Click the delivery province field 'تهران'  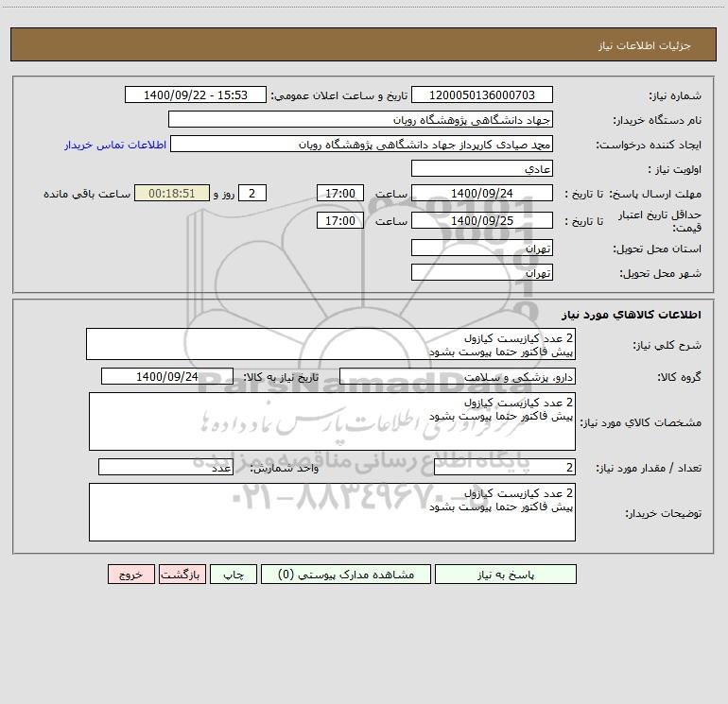(482, 248)
